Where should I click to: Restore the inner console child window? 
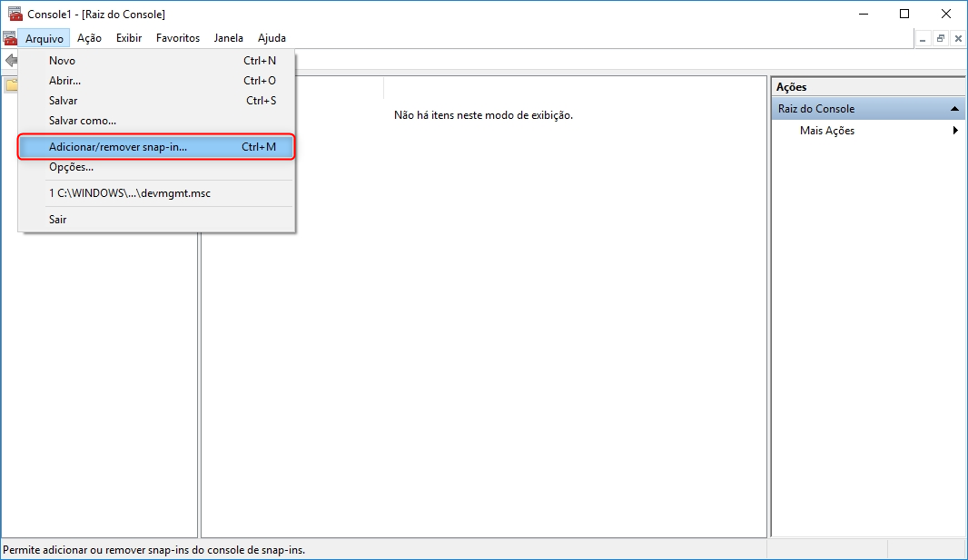tap(941, 39)
